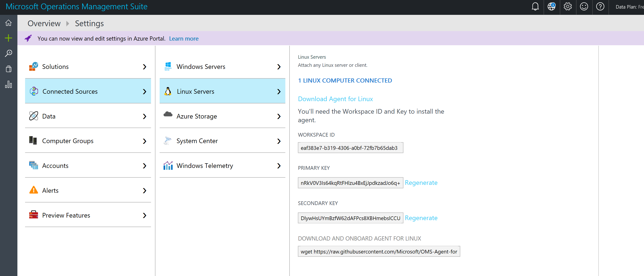Expand the Solutions chevron
The height and width of the screenshot is (276, 644).
[x=145, y=67]
